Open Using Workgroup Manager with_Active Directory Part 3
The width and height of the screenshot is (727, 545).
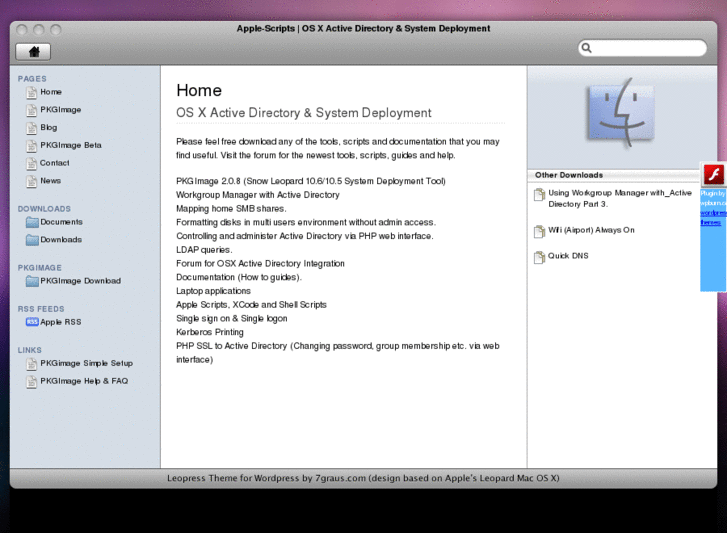620,199
